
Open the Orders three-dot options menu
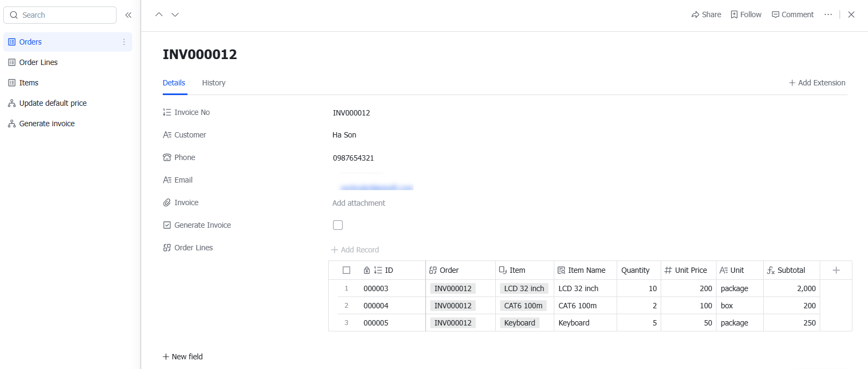pyautogui.click(x=124, y=42)
